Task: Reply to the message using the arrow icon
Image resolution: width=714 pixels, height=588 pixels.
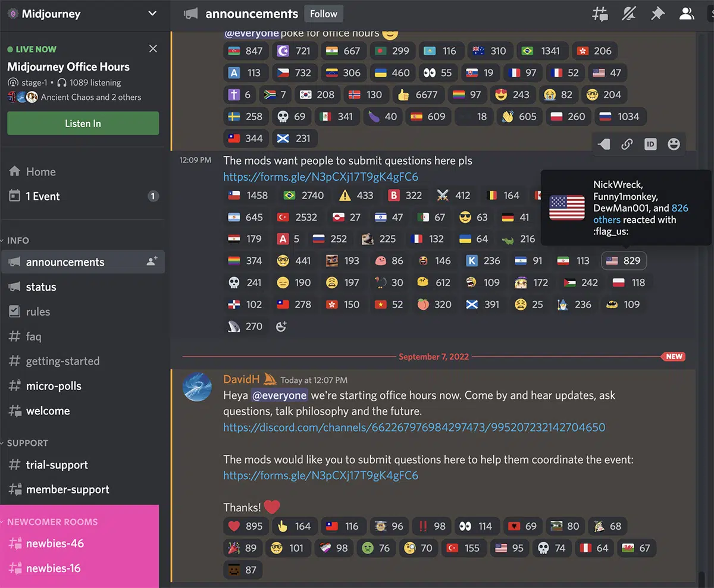Action: pos(603,143)
